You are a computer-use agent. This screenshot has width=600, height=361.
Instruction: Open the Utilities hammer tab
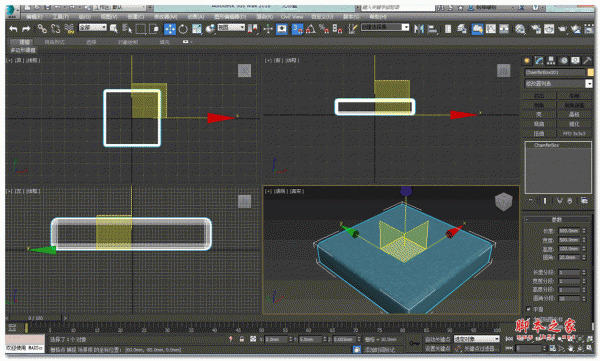[x=587, y=60]
